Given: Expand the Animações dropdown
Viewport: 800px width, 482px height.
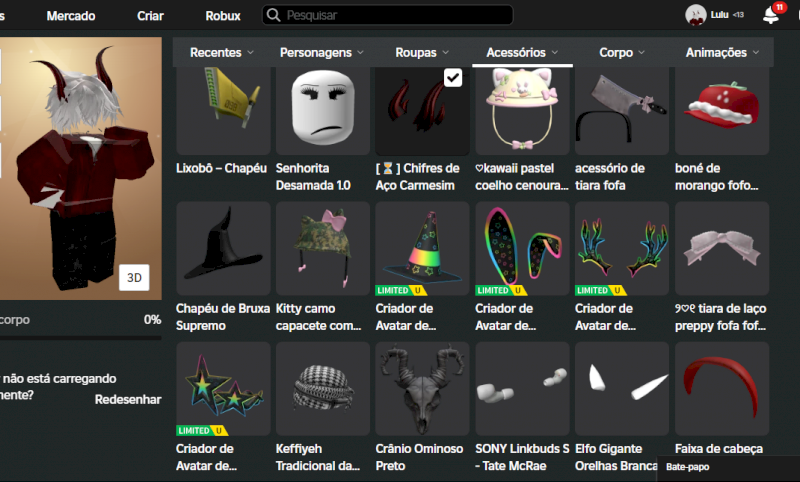Looking at the screenshot, I should [722, 53].
